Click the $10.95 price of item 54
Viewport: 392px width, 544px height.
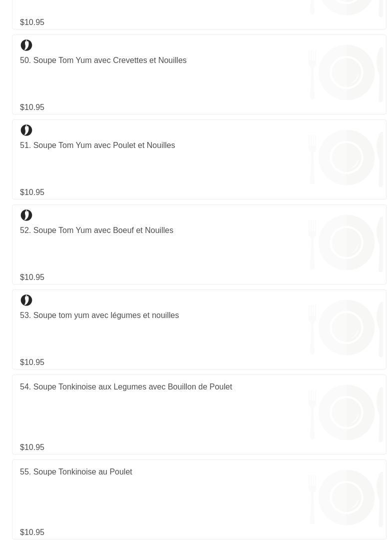(x=32, y=447)
